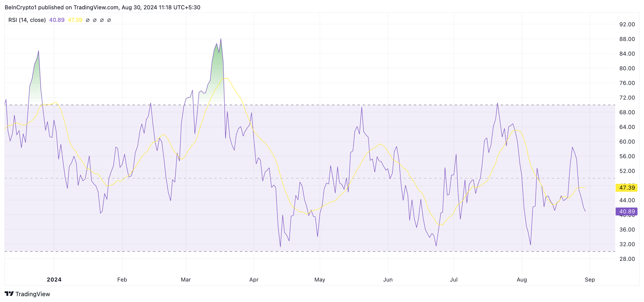Screen dimensions: 644x302
Task: Click the TradingView logo icon
Action: [9, 293]
